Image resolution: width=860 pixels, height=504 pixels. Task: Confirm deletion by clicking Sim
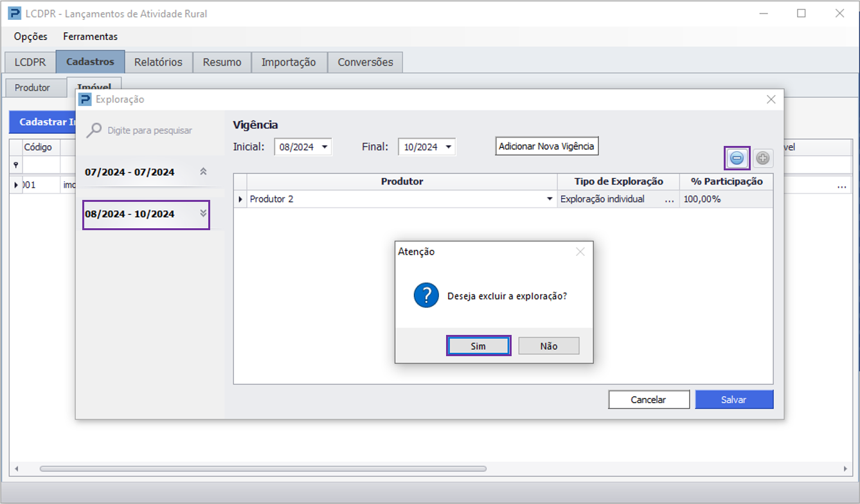click(x=478, y=346)
